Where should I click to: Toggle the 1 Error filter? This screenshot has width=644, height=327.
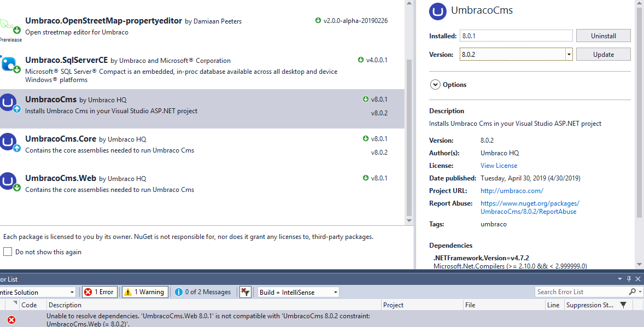pyautogui.click(x=100, y=292)
